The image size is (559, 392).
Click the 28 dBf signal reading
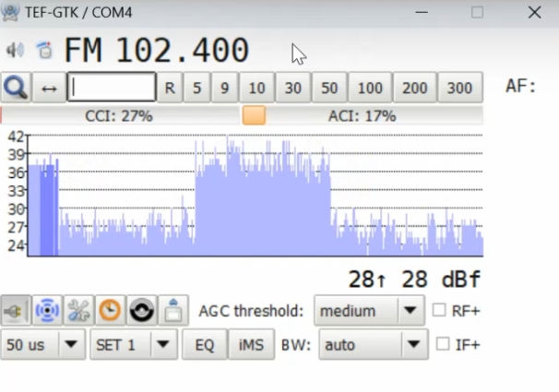pos(414,279)
